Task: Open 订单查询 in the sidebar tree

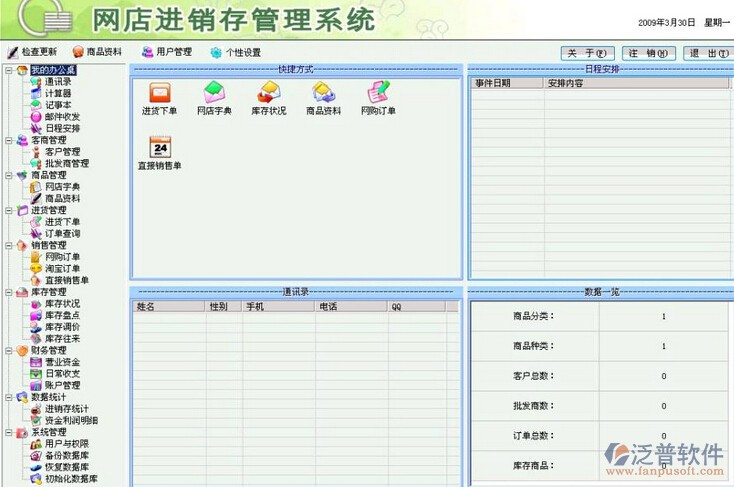Action: tap(62, 234)
